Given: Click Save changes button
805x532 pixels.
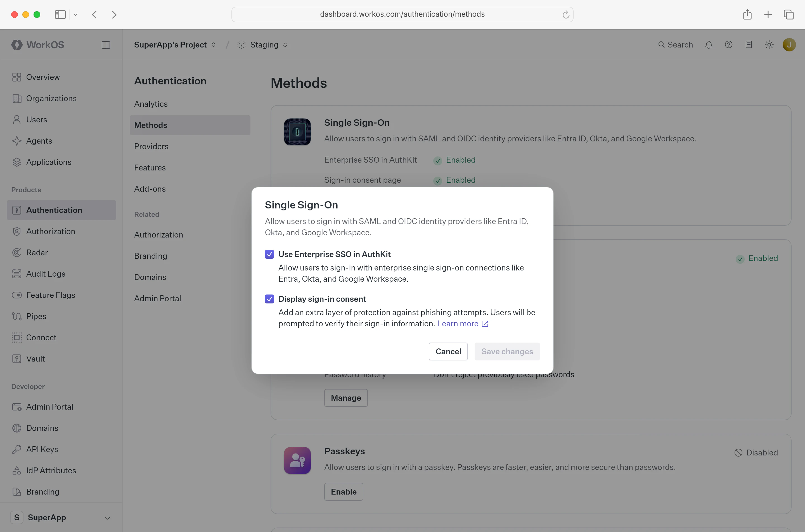Looking at the screenshot, I should click(x=507, y=351).
